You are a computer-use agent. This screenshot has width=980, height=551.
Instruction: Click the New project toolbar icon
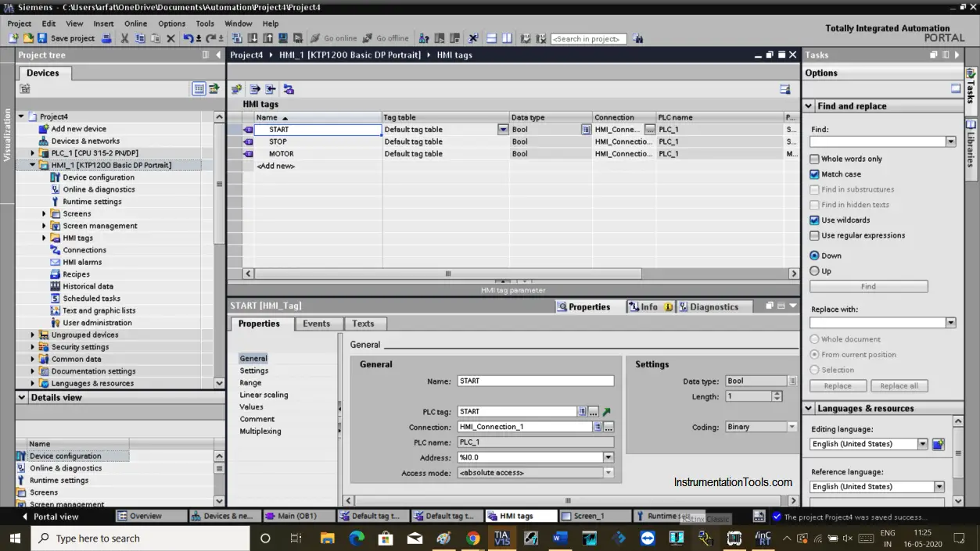14,38
